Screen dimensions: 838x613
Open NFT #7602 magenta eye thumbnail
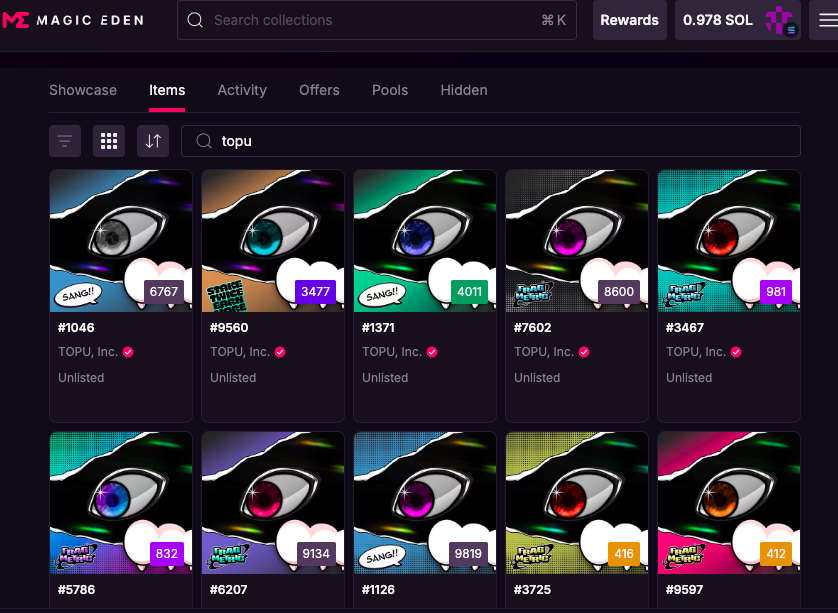(577, 241)
